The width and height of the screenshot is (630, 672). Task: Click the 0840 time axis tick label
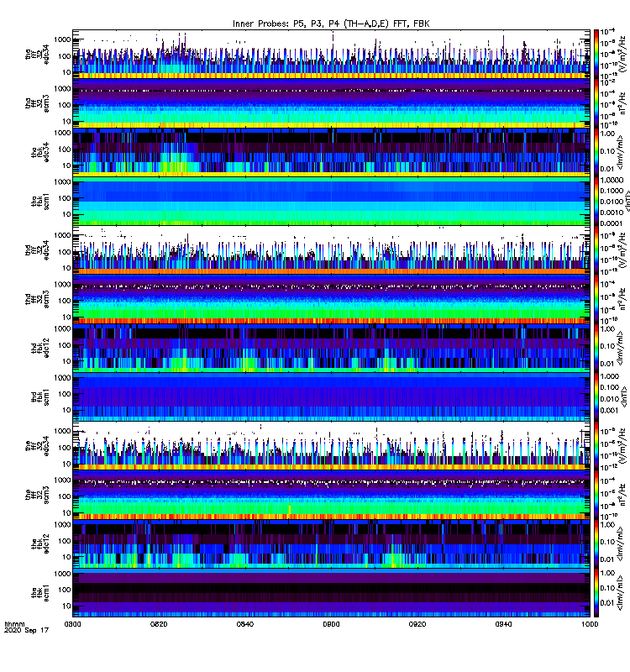245,624
